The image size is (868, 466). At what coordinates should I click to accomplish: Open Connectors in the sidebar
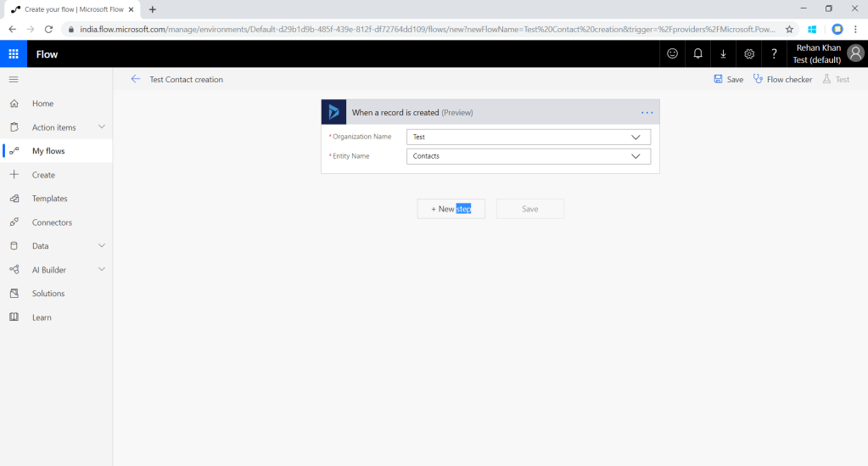pyautogui.click(x=52, y=222)
